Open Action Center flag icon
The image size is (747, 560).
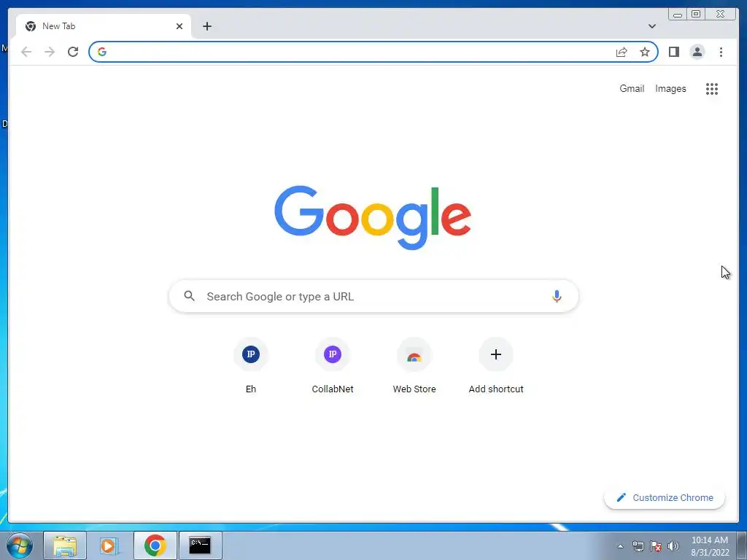point(656,546)
